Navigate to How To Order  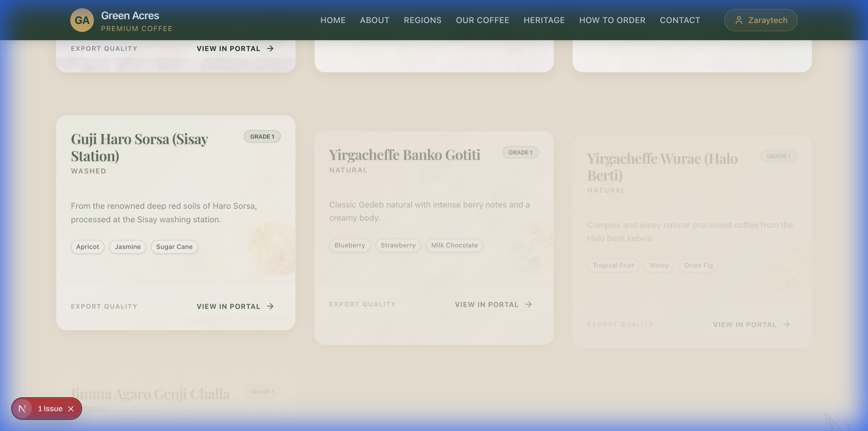pos(612,20)
